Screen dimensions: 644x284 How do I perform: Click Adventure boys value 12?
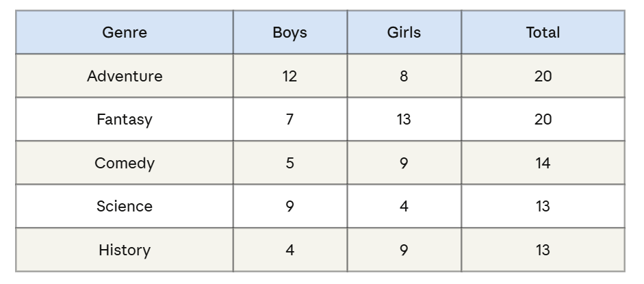(x=290, y=76)
